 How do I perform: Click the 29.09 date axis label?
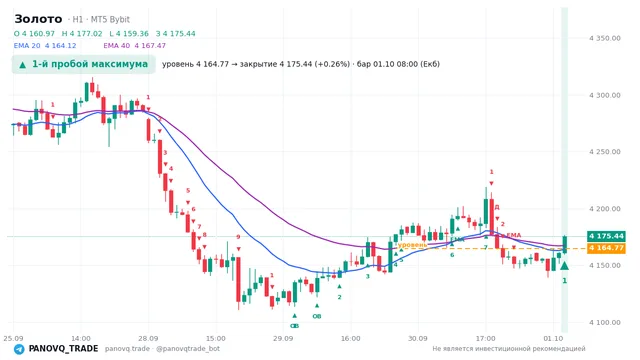(283, 338)
